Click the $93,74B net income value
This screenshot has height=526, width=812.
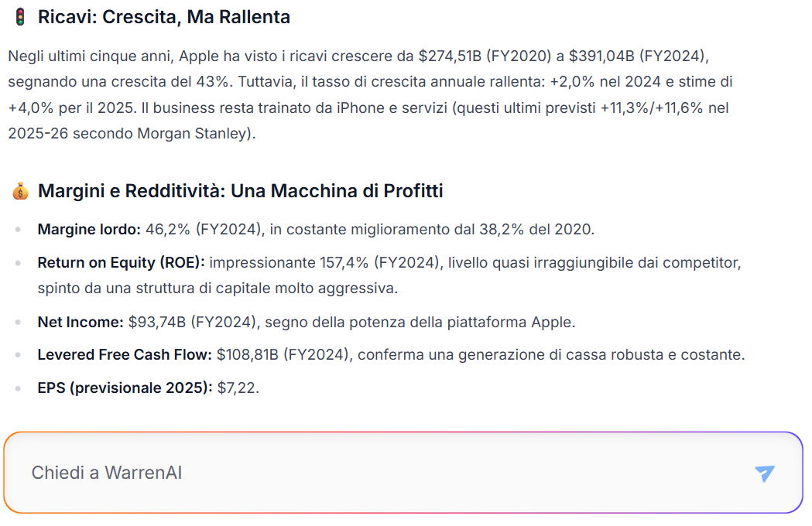157,322
